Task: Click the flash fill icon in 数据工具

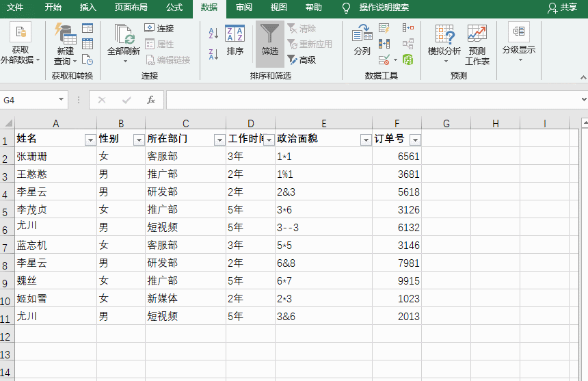Action: 384,28
